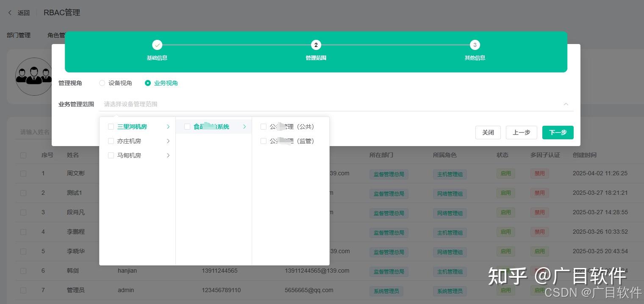Click the step 2 circle for 管理范围
The height and width of the screenshot is (304, 644).
pos(316,45)
